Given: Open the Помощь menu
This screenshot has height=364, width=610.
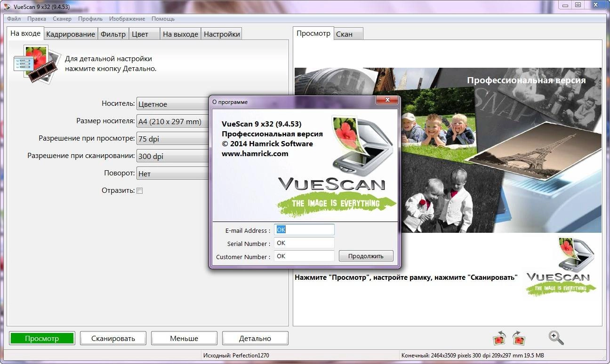Looking at the screenshot, I should click(x=163, y=19).
